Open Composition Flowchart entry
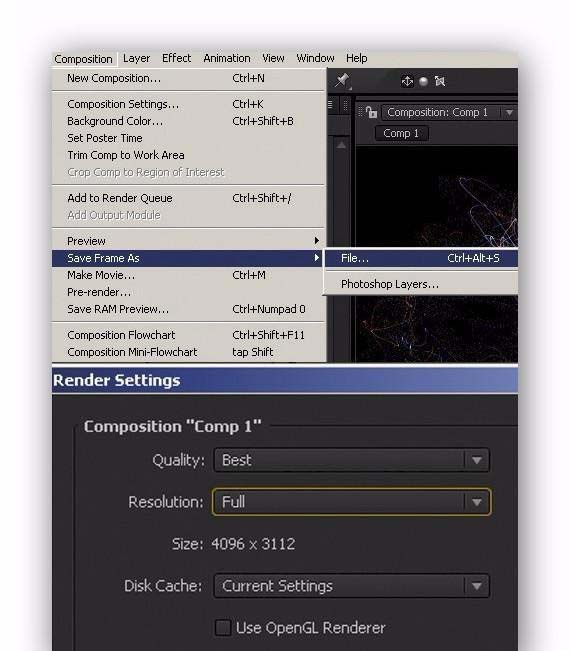This screenshot has width=570, height=651. point(189,335)
